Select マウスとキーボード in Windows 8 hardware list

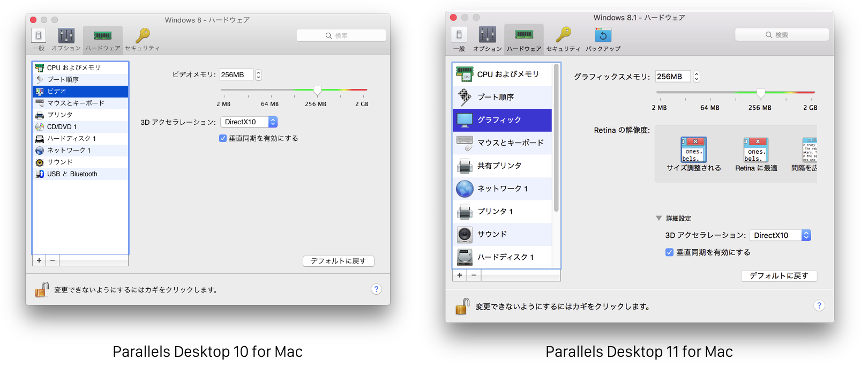80,103
